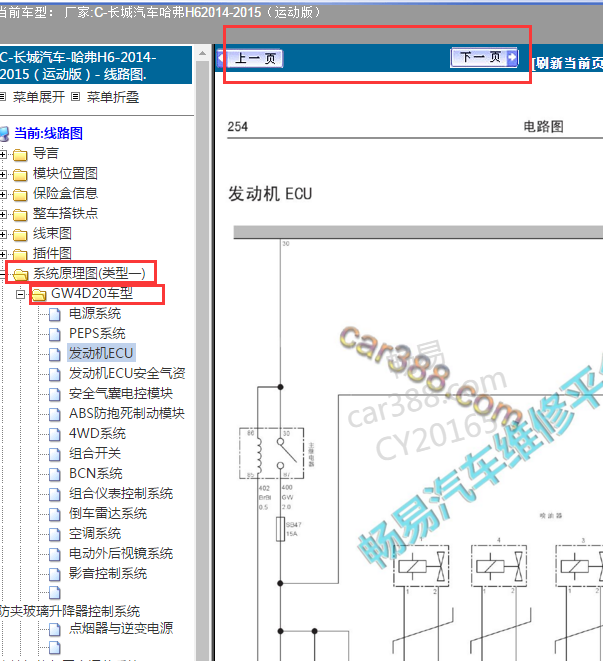Click the page icon beside 组合仪表控制系统
Viewport: 603px width, 661px height.
[54, 494]
